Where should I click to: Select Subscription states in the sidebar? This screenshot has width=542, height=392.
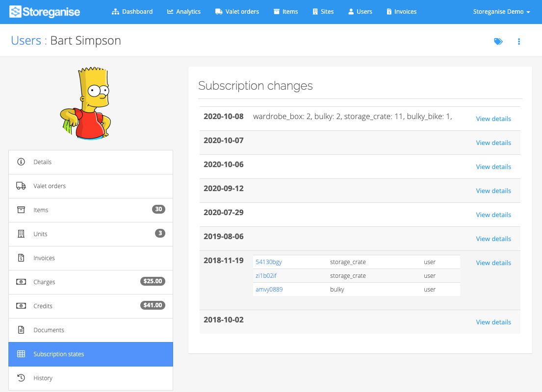point(91,354)
